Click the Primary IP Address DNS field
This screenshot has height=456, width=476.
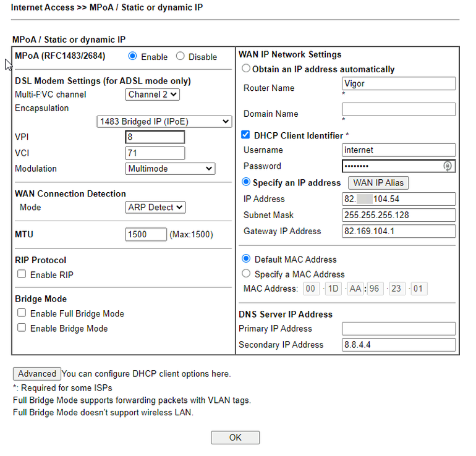point(399,329)
